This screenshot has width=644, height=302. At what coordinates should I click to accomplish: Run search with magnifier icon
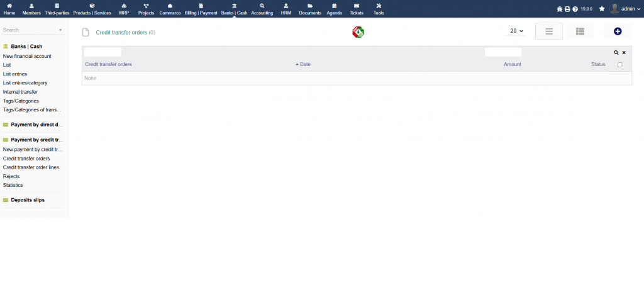pos(616,53)
